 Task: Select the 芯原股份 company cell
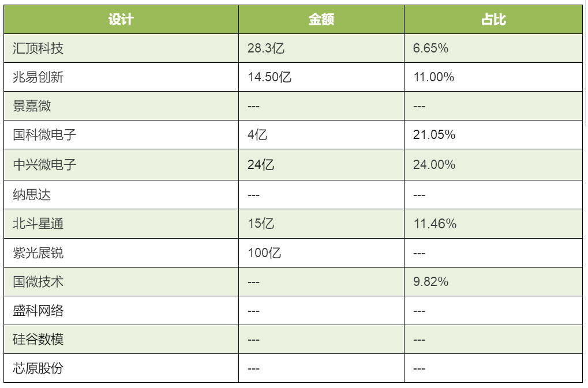121,368
